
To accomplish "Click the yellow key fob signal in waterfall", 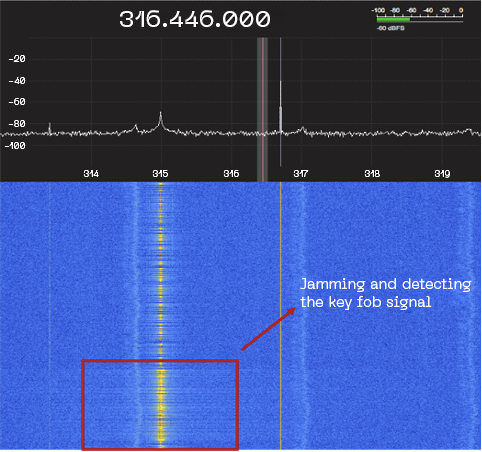I will tap(161, 316).
